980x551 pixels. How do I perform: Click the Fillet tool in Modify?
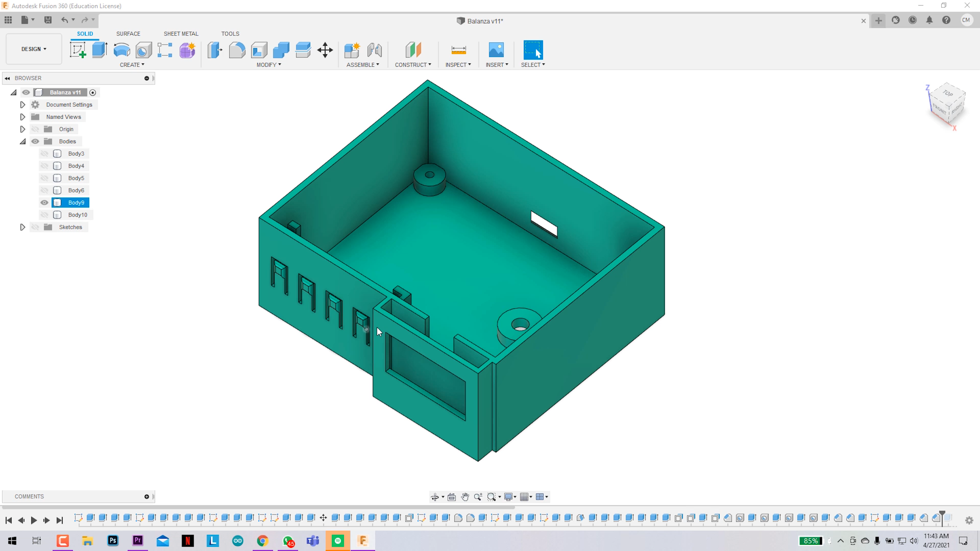237,50
